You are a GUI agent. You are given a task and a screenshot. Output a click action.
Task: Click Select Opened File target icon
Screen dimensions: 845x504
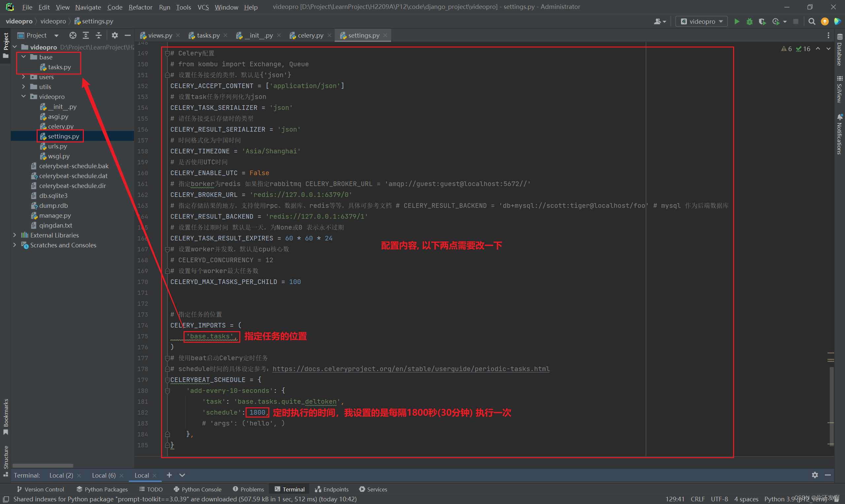coord(73,35)
